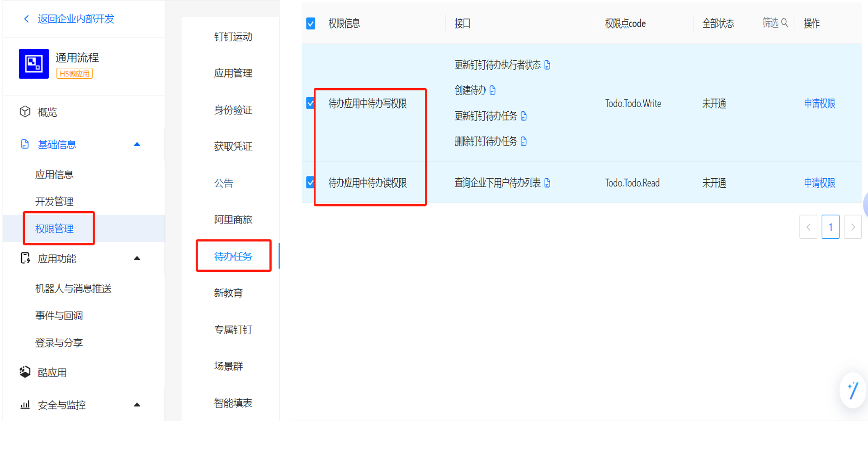The image size is (868, 455).
Task: Click the 删除钉钉待办任务 interface link
Action: [486, 142]
